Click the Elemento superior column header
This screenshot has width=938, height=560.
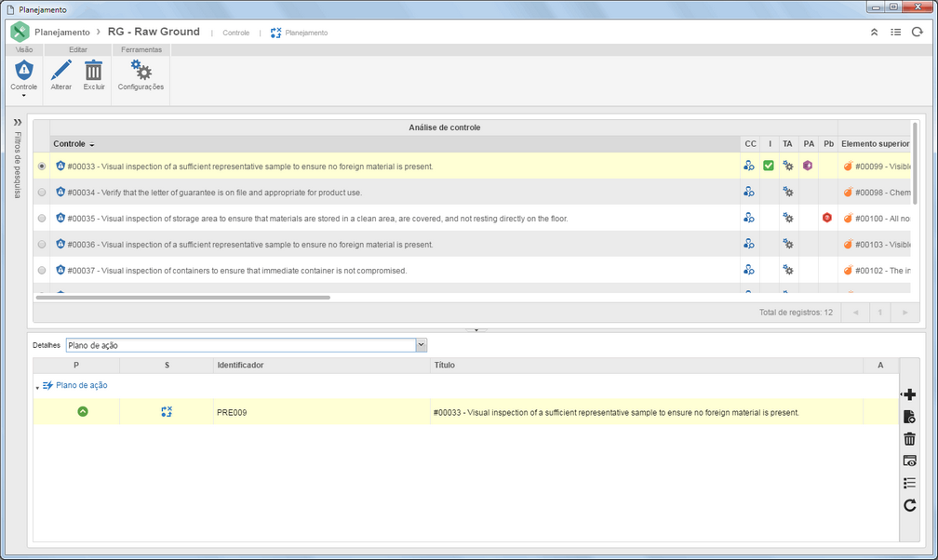click(x=875, y=143)
